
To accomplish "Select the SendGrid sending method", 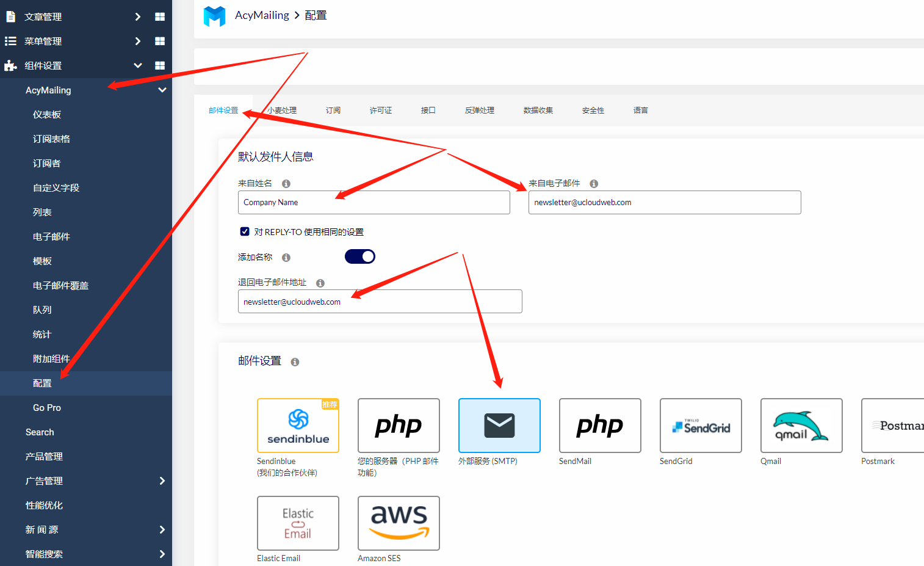I will (701, 426).
